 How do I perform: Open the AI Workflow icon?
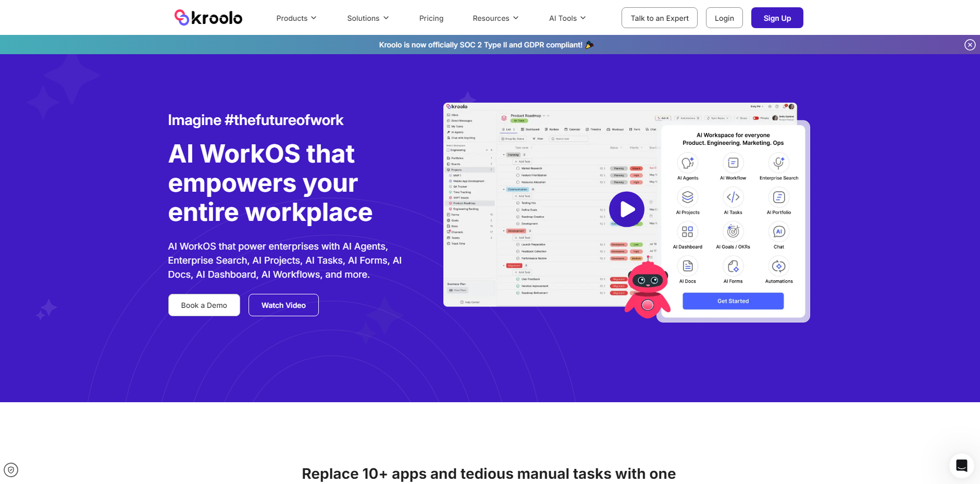pos(733,163)
